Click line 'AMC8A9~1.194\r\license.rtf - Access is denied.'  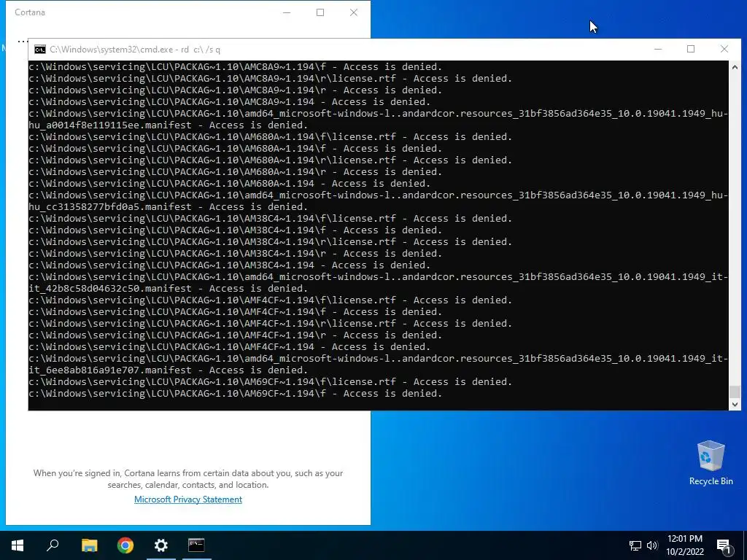(x=270, y=79)
